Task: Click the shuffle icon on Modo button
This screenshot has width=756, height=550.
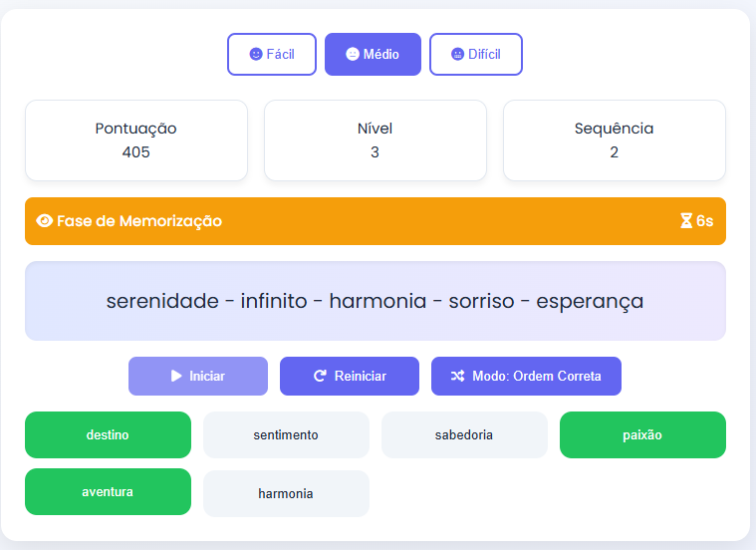Action: point(457,376)
